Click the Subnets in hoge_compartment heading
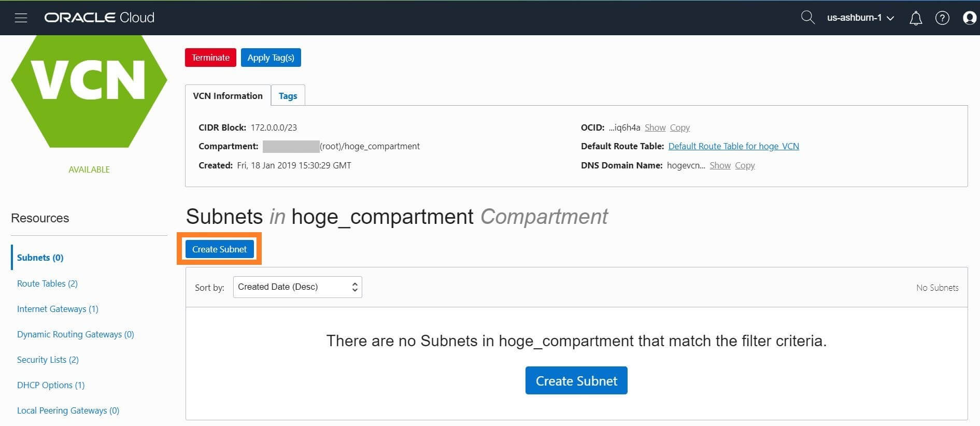This screenshot has width=980, height=426. [397, 217]
